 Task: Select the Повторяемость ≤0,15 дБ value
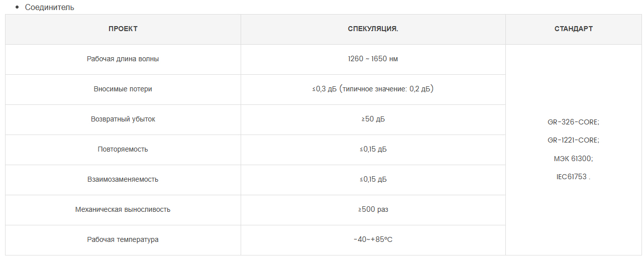(x=373, y=150)
